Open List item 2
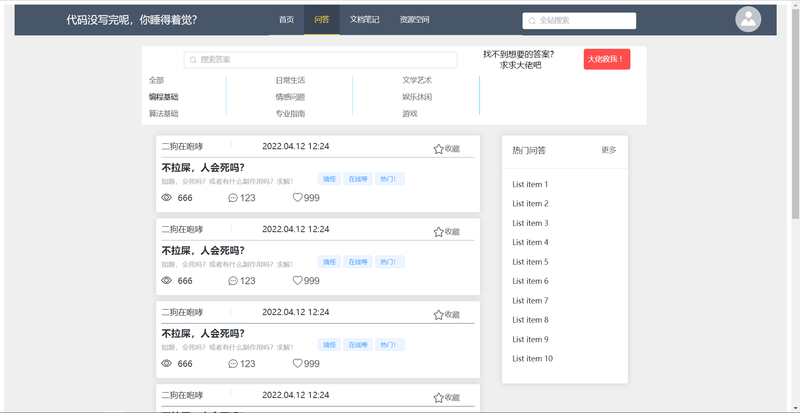Viewport: 800px width, 413px height. (x=530, y=204)
